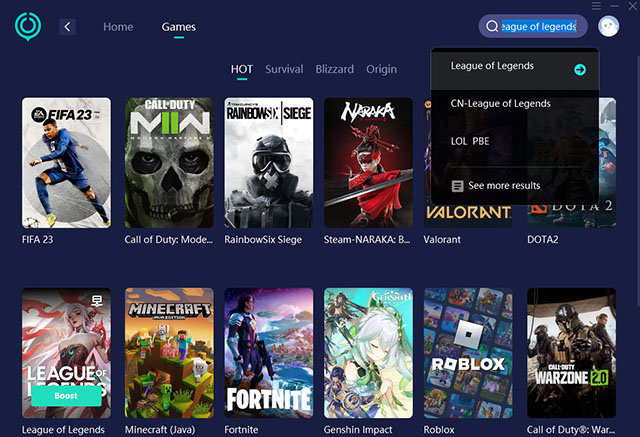Click the 'Call of Duty®: War...' title

(571, 430)
